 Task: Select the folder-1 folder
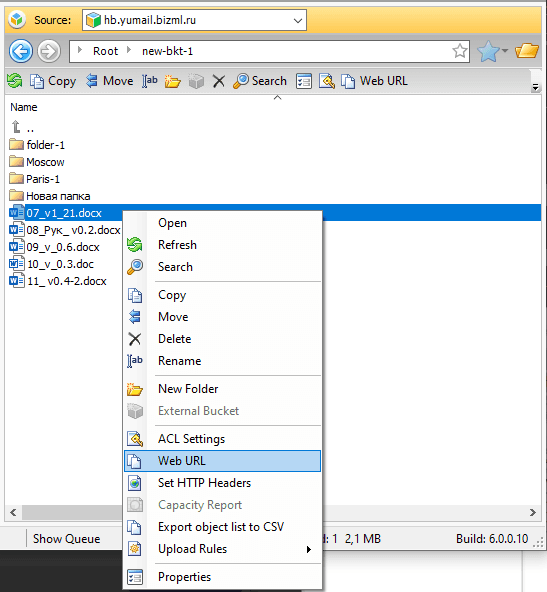coord(37,145)
